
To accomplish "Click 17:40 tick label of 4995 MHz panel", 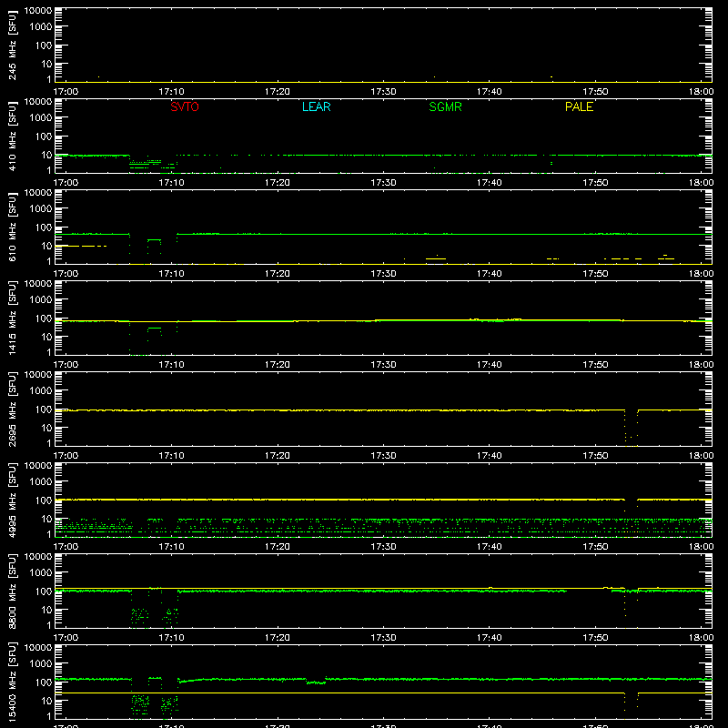I will [490, 547].
